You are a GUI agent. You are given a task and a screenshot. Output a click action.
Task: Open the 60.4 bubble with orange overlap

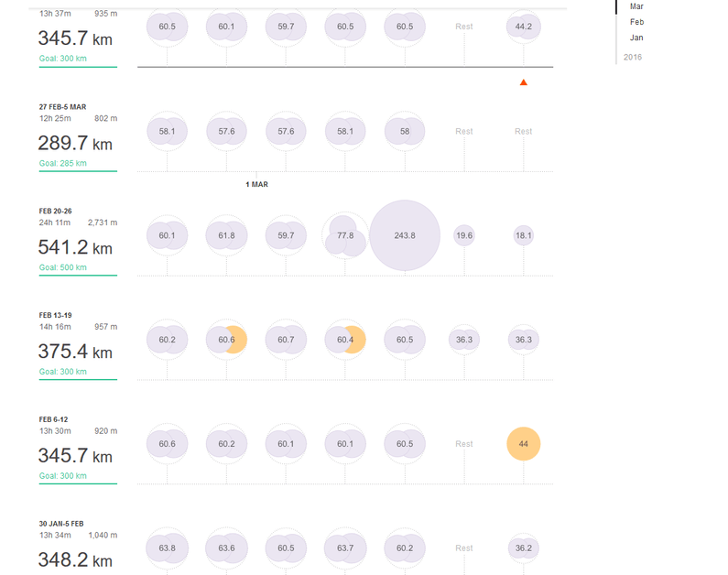345,340
